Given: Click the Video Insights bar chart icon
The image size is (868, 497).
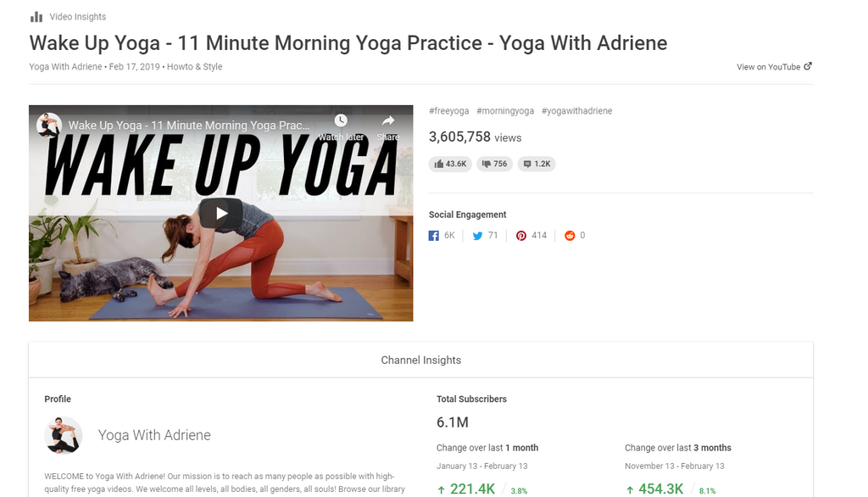Looking at the screenshot, I should pyautogui.click(x=36, y=17).
